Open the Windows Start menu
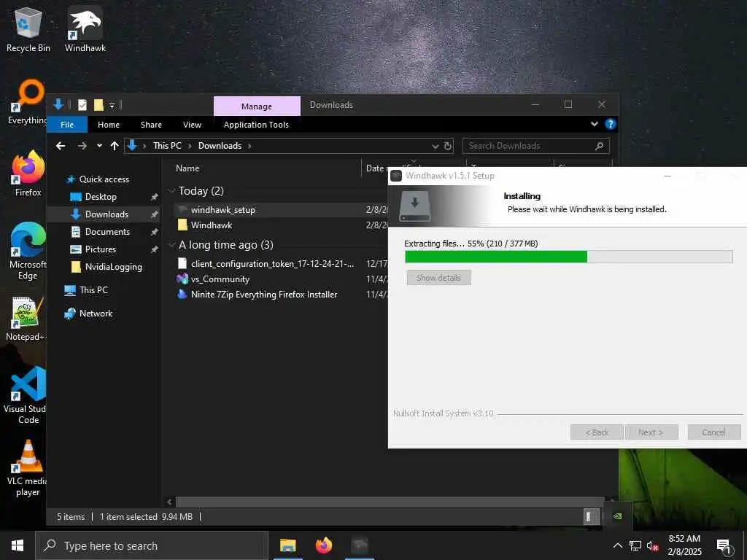The width and height of the screenshot is (747, 560). [18, 545]
